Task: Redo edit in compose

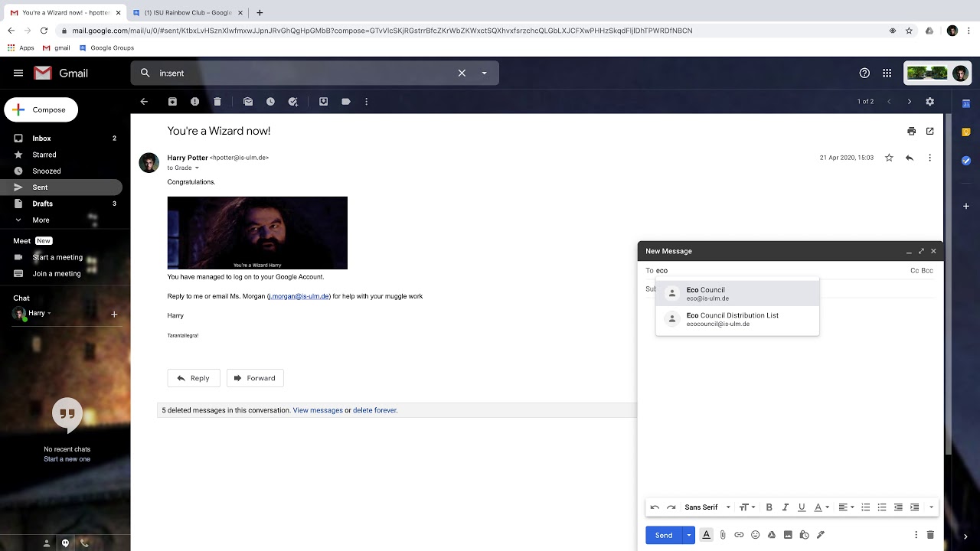Action: tap(671, 507)
